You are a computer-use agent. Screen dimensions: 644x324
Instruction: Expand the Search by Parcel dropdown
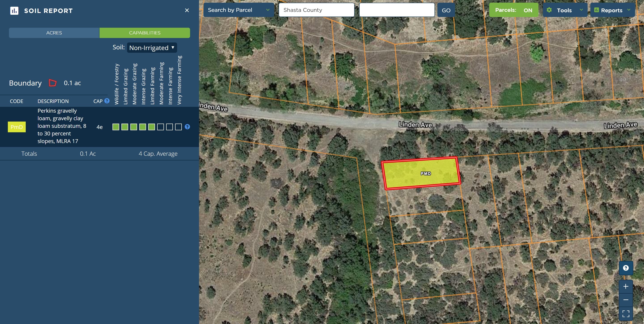point(239,10)
